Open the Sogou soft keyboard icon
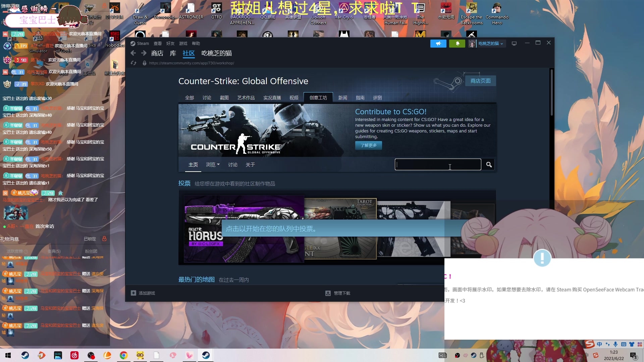644x362 pixels. pos(624,345)
